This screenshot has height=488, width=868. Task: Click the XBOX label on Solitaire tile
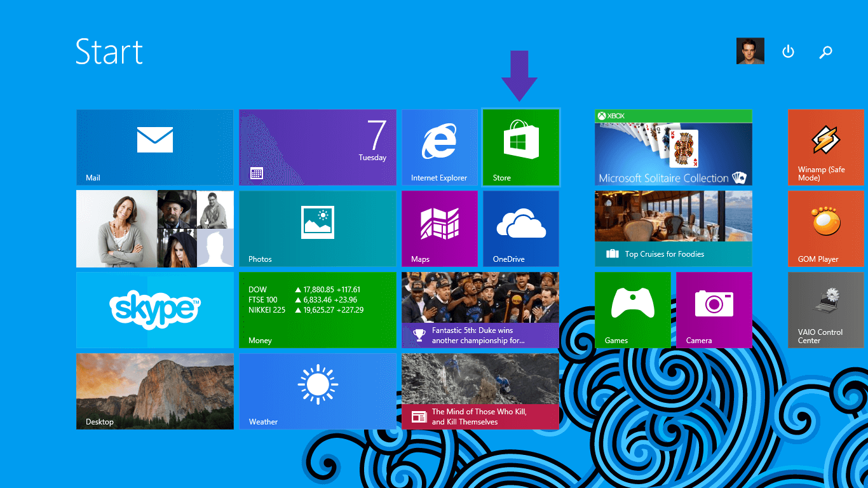coord(611,116)
